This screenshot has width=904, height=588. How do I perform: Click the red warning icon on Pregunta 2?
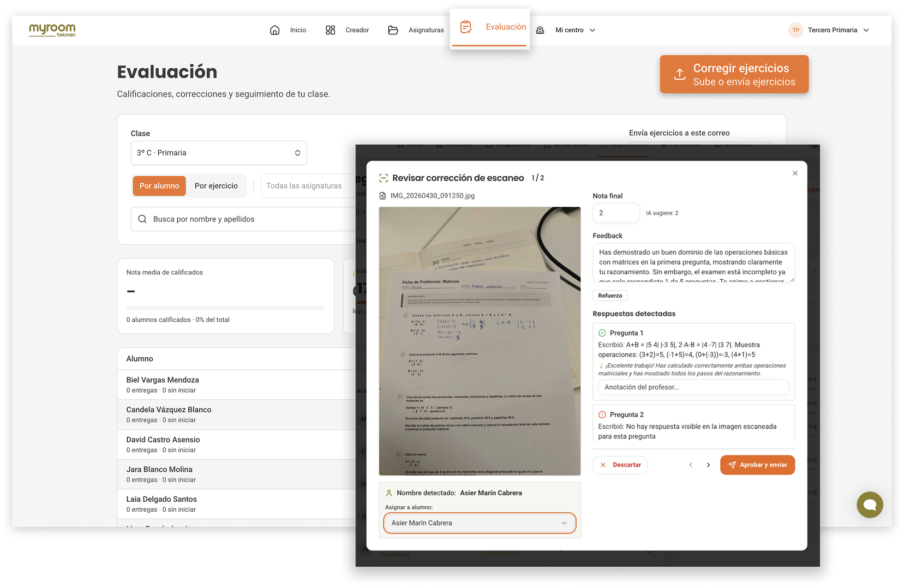coord(602,415)
